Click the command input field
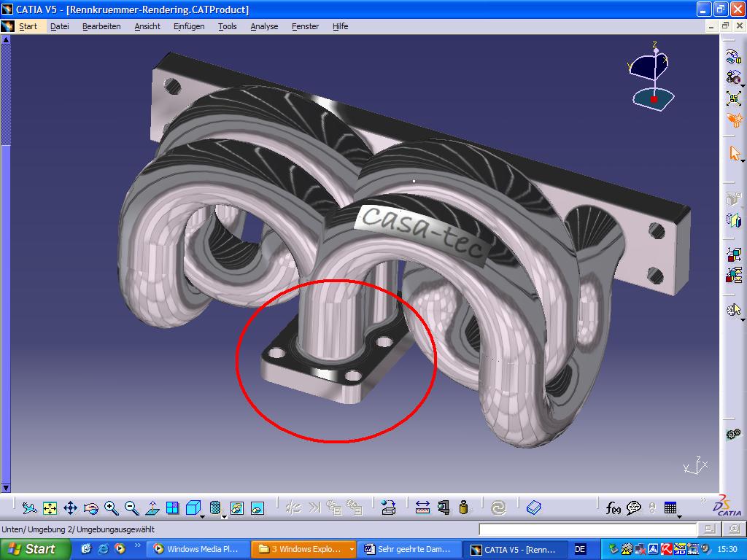 (587, 529)
